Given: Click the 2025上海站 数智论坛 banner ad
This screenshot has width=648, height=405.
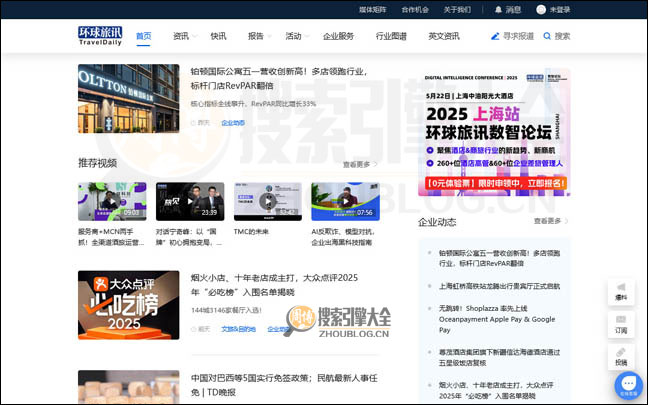Looking at the screenshot, I should 494,132.
